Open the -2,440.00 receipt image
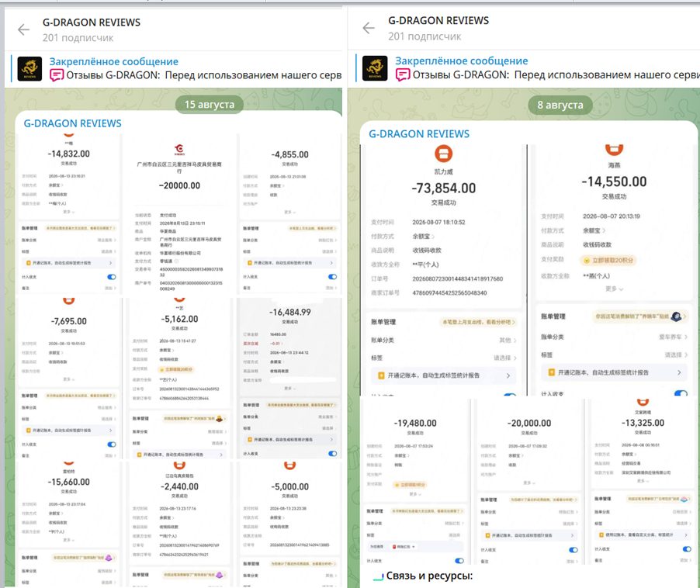The height and width of the screenshot is (588, 700). click(179, 524)
